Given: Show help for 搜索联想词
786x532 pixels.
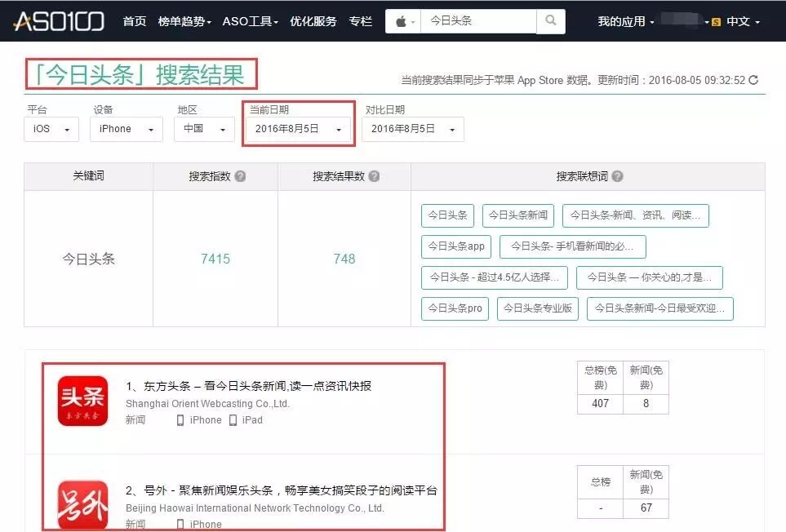Looking at the screenshot, I should 618,176.
